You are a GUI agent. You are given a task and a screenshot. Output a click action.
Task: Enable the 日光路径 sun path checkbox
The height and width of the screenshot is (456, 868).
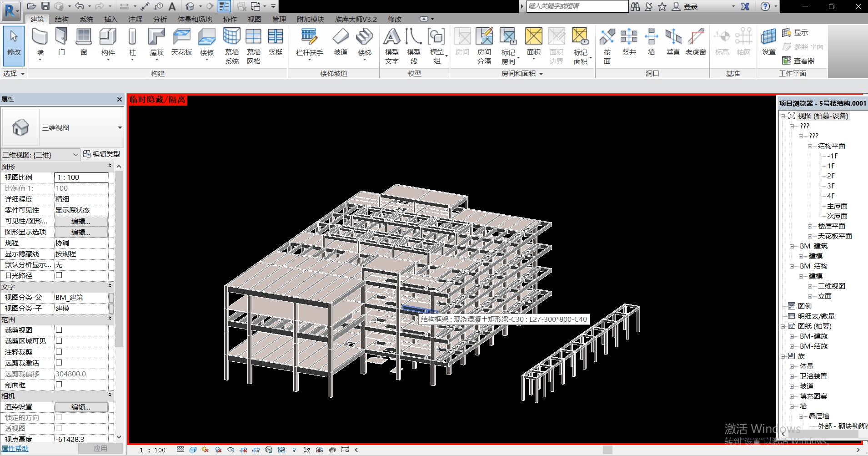pyautogui.click(x=59, y=275)
